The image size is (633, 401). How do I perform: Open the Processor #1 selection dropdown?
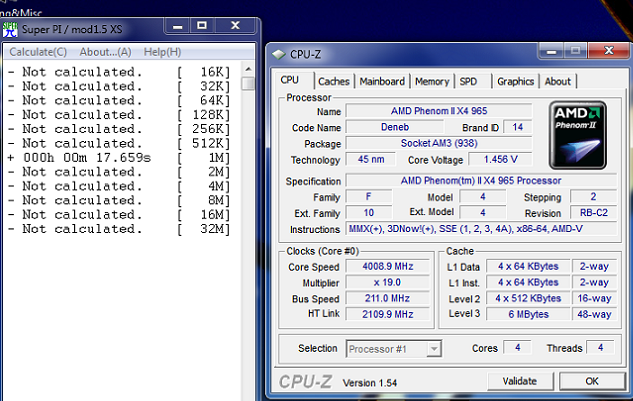pos(394,349)
